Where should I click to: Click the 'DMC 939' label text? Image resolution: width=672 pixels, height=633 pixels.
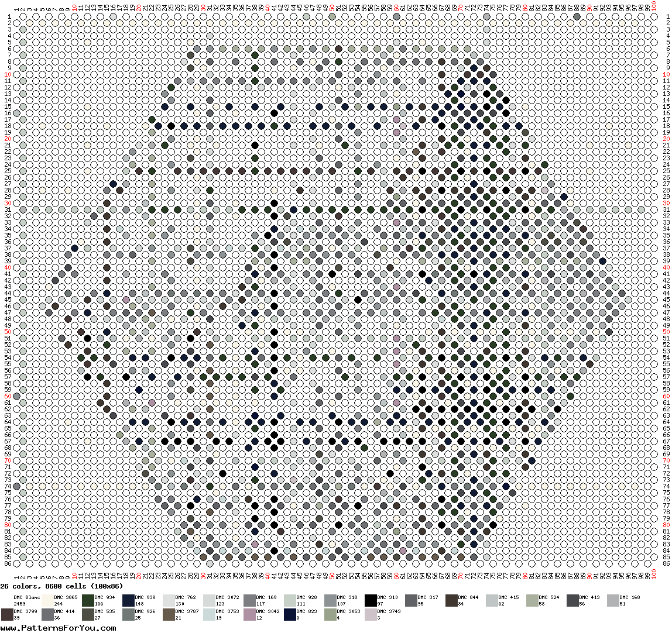(x=145, y=597)
